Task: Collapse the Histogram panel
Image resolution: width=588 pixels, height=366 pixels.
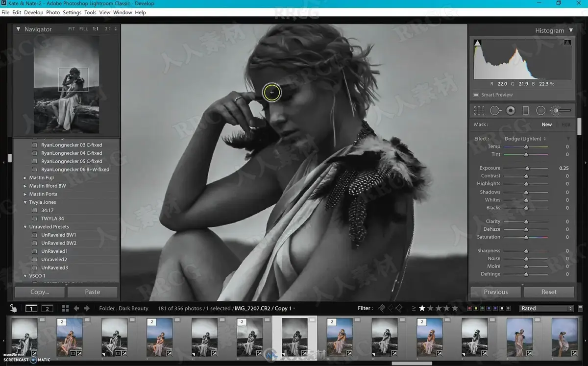Action: pyautogui.click(x=571, y=30)
